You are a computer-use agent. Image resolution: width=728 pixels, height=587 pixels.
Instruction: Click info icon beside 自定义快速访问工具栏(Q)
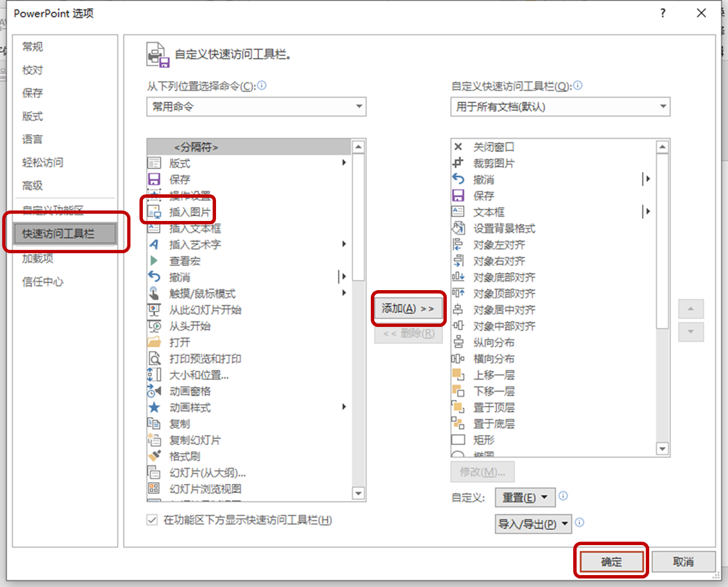point(578,86)
